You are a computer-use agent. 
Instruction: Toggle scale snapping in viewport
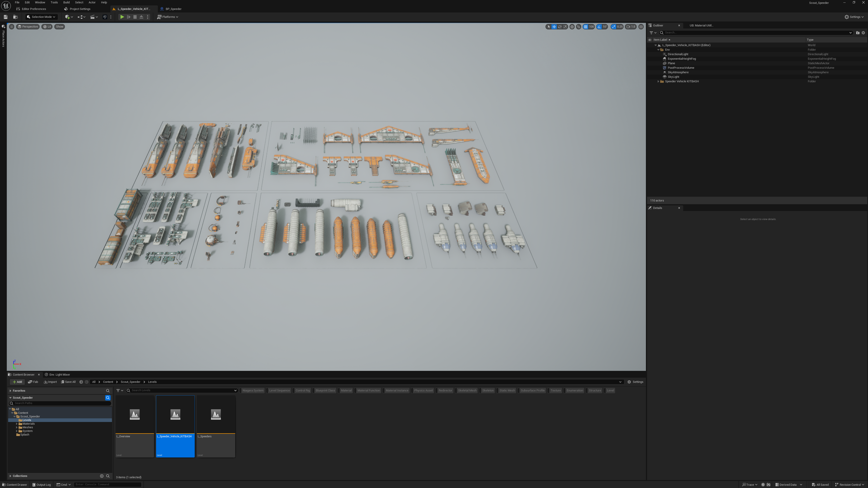click(614, 27)
